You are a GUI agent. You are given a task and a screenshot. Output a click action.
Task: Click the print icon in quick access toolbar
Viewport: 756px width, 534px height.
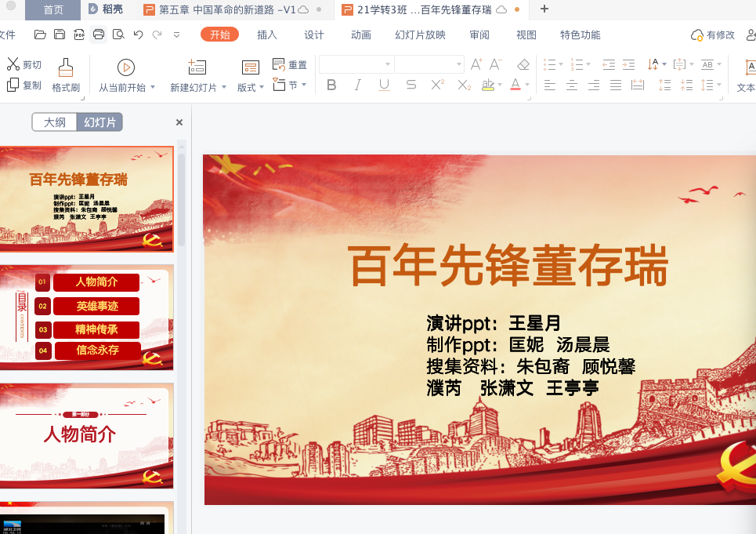pyautogui.click(x=99, y=35)
